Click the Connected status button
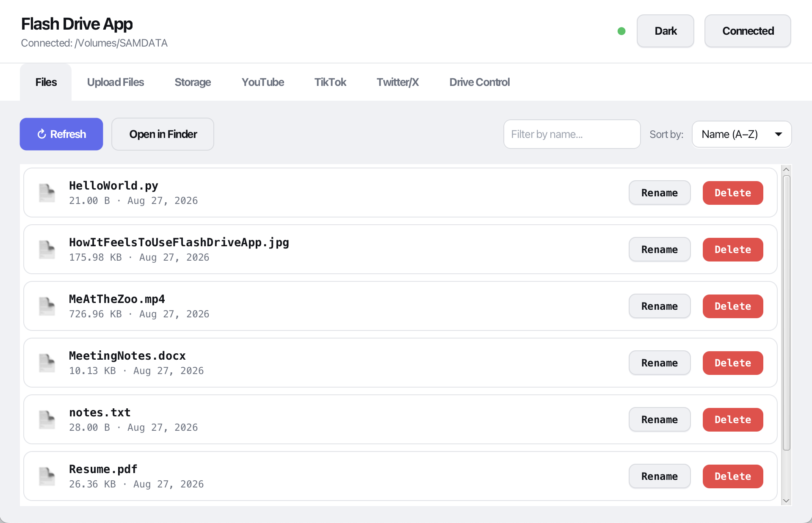The image size is (812, 523). 748,31
